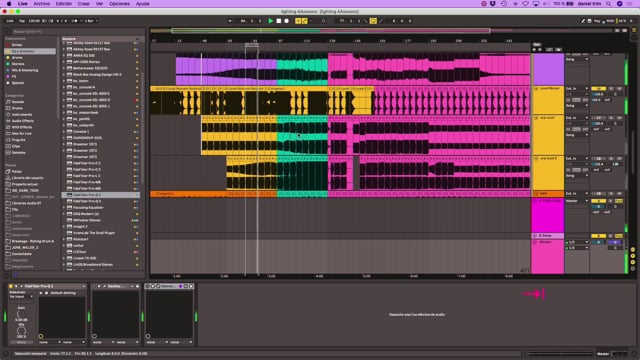The height and width of the screenshot is (360, 640).
Task: Click the Gain knob on Pro-Q 3 device
Action: pyautogui.click(x=21, y=314)
